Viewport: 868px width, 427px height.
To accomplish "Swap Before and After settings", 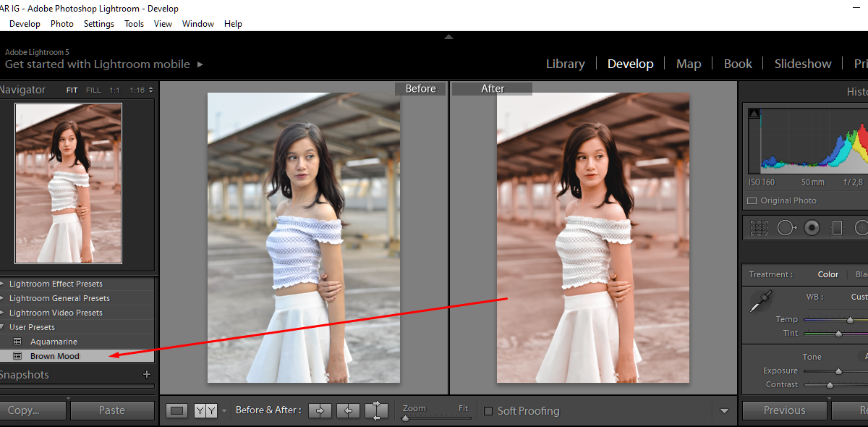I will [376, 410].
